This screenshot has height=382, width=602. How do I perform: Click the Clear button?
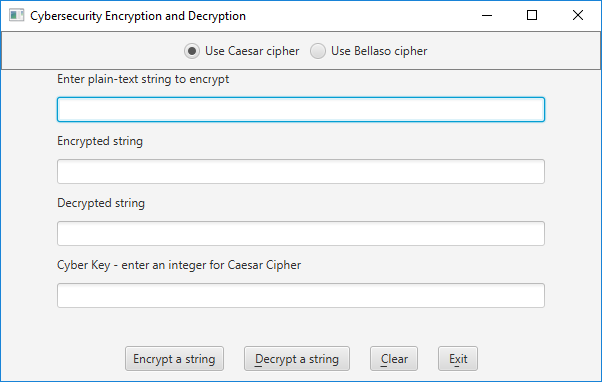point(394,359)
